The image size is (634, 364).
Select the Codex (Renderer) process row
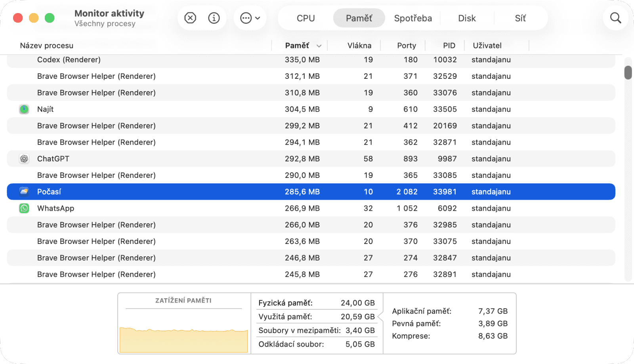311,60
